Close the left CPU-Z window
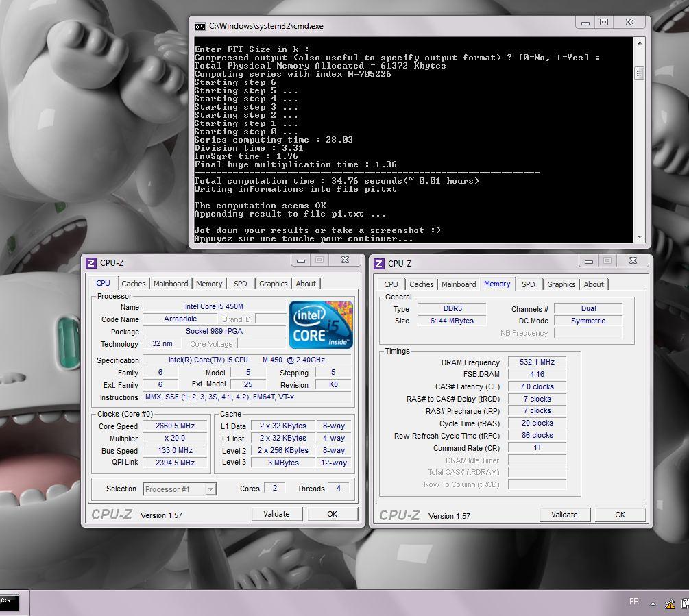 346,260
